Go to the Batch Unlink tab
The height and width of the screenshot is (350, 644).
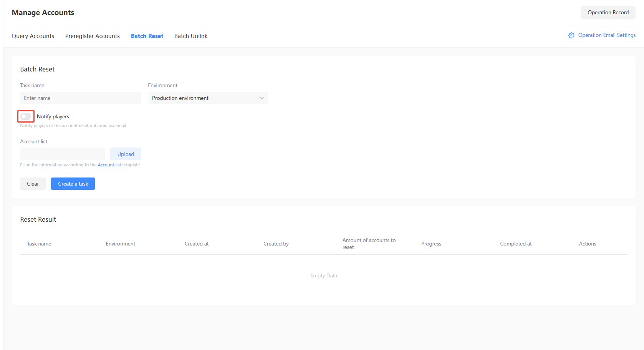[191, 36]
